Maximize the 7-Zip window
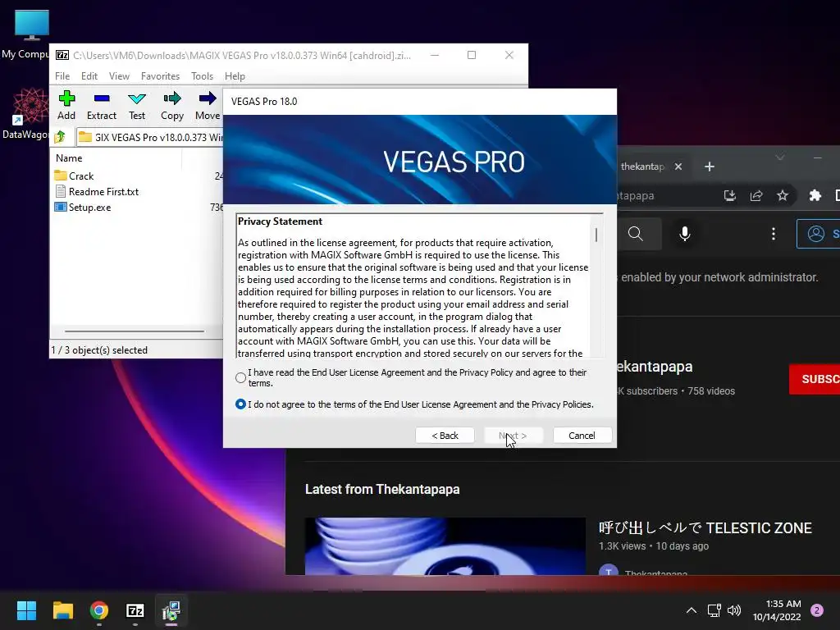This screenshot has height=630, width=840. click(x=472, y=55)
